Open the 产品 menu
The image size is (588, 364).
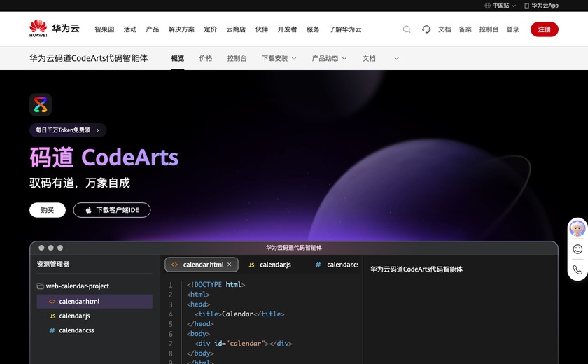(153, 29)
